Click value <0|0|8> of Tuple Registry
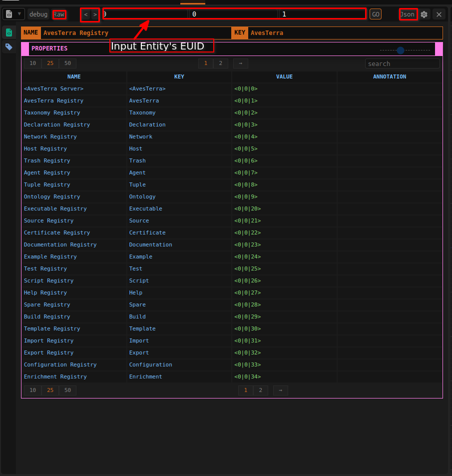Viewport: 452px width, 476px height. click(246, 184)
